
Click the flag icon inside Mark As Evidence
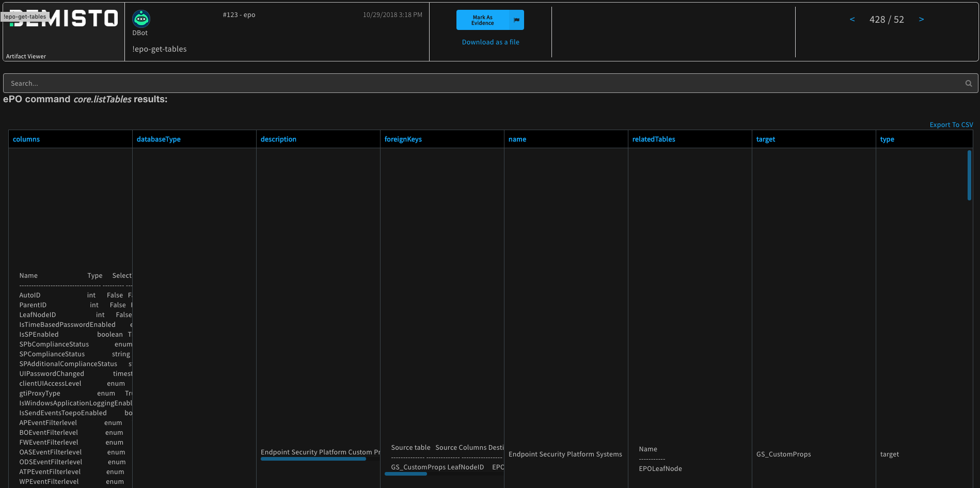[x=516, y=20]
